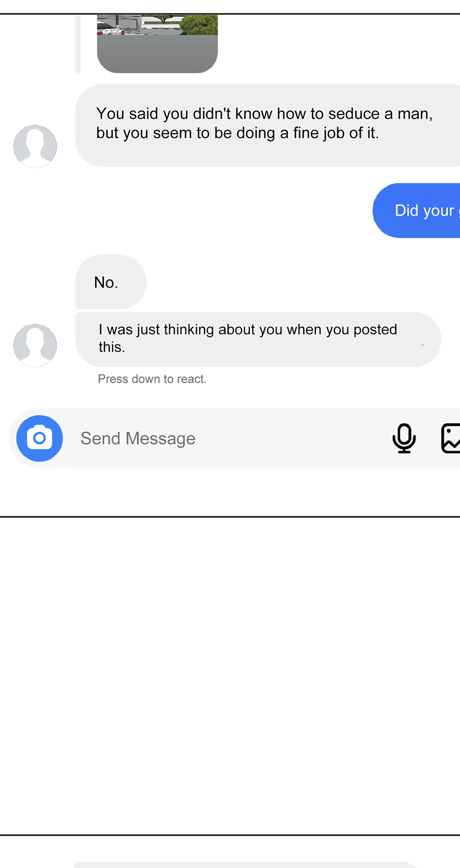
Task: Open the camera from the message bar
Action: (39, 438)
